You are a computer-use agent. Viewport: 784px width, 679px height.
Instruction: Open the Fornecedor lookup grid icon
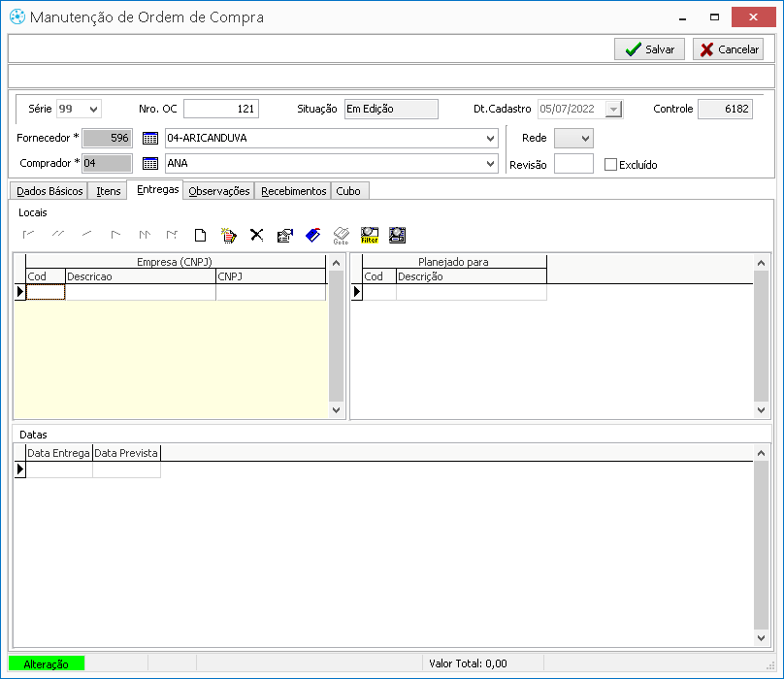point(150,138)
